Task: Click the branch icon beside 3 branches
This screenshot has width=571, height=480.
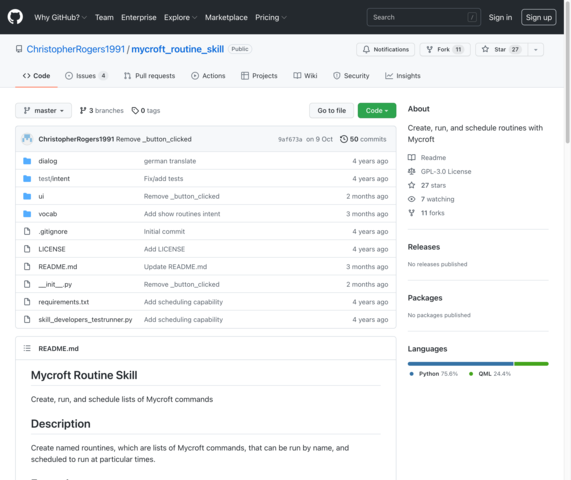Action: coord(83,110)
